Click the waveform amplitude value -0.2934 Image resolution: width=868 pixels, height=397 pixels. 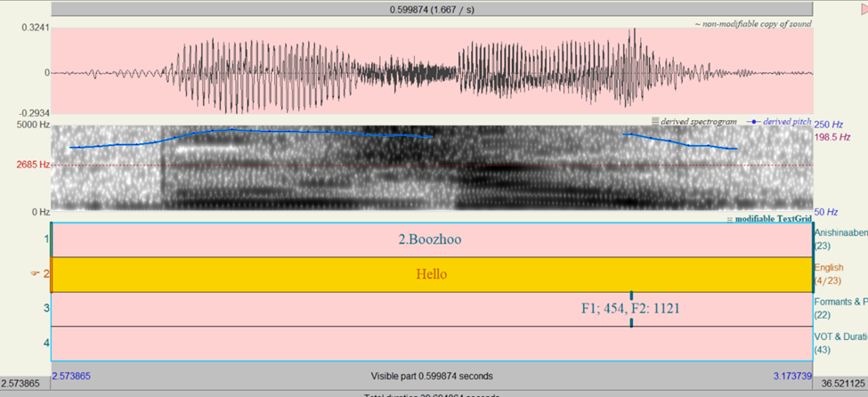click(33, 113)
